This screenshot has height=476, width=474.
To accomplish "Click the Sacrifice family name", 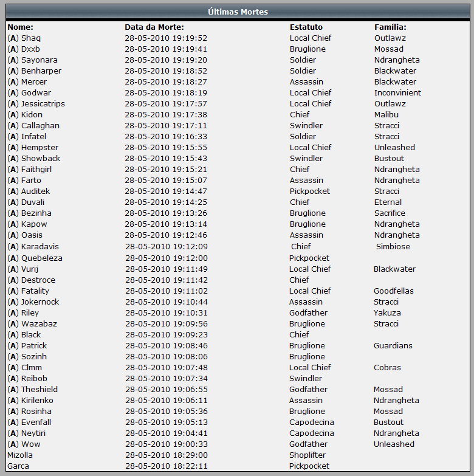I will click(390, 213).
